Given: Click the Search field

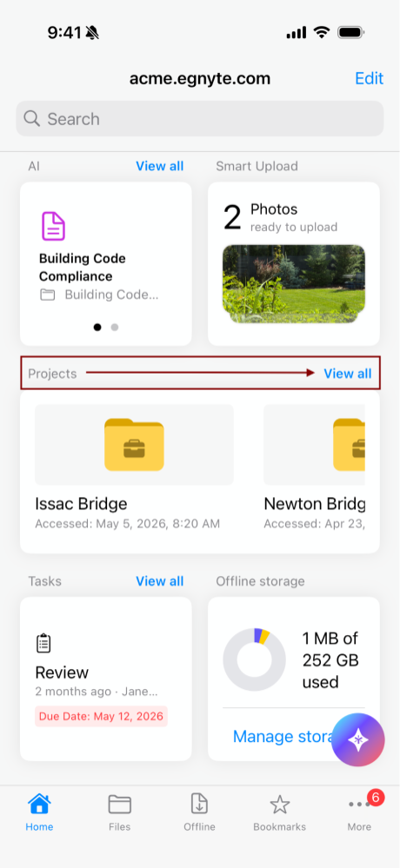Looking at the screenshot, I should (200, 118).
